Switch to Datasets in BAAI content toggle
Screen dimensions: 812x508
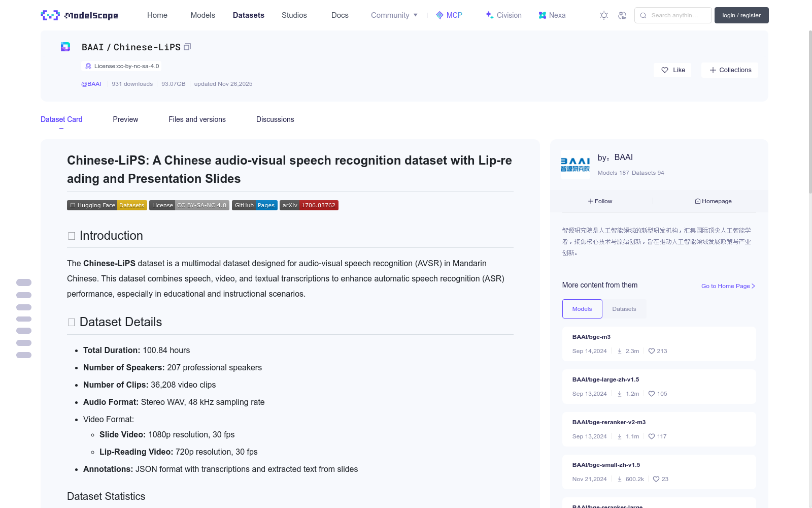click(x=624, y=309)
